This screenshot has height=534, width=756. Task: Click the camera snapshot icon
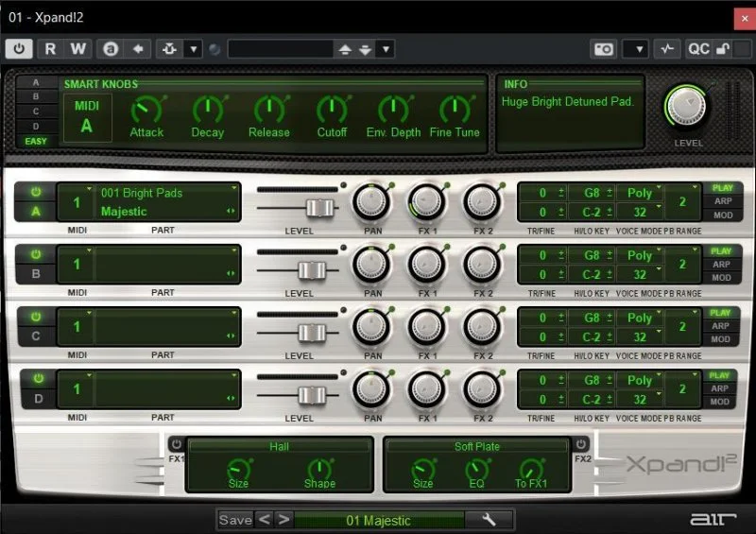tap(604, 49)
